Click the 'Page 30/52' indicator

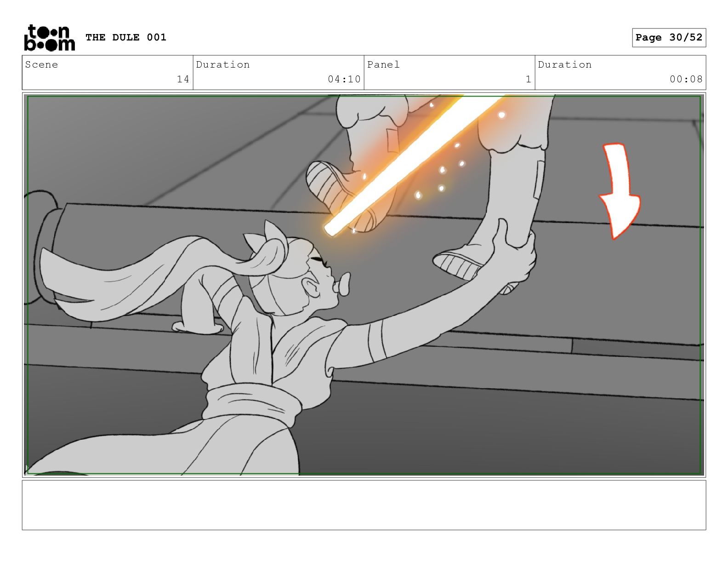click(669, 38)
